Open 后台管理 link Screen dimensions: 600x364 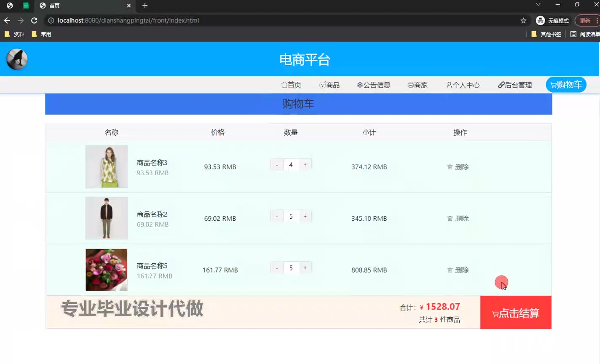pos(515,85)
